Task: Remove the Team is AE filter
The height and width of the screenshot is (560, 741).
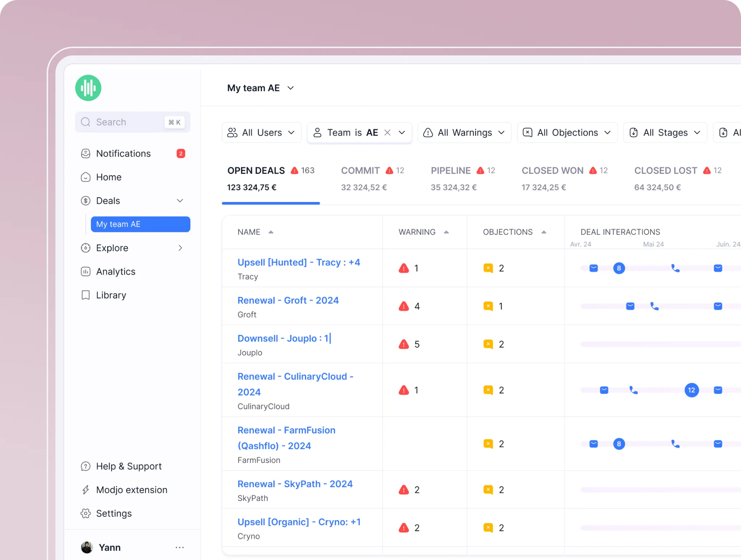Action: click(x=388, y=133)
